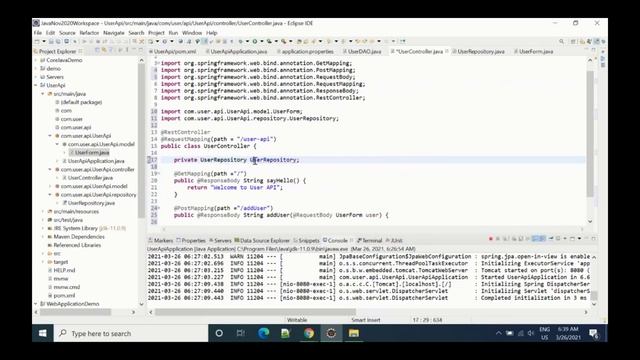Open the Refactor menu
This screenshot has width=640, height=360.
(89, 33)
